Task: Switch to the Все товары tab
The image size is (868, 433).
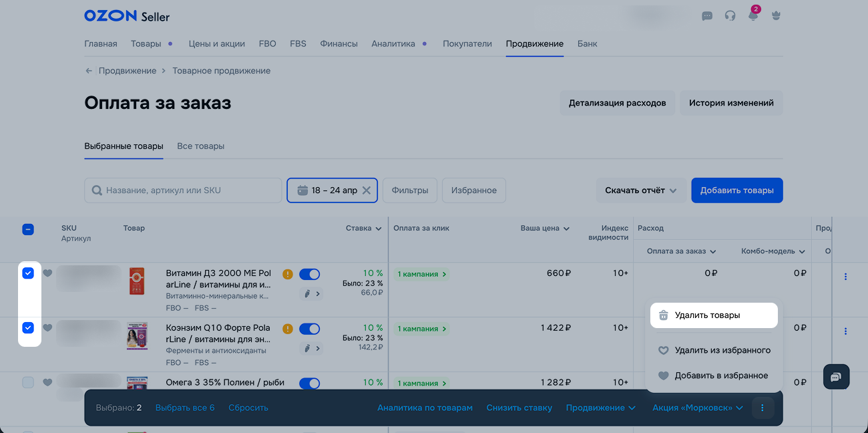Action: 200,146
